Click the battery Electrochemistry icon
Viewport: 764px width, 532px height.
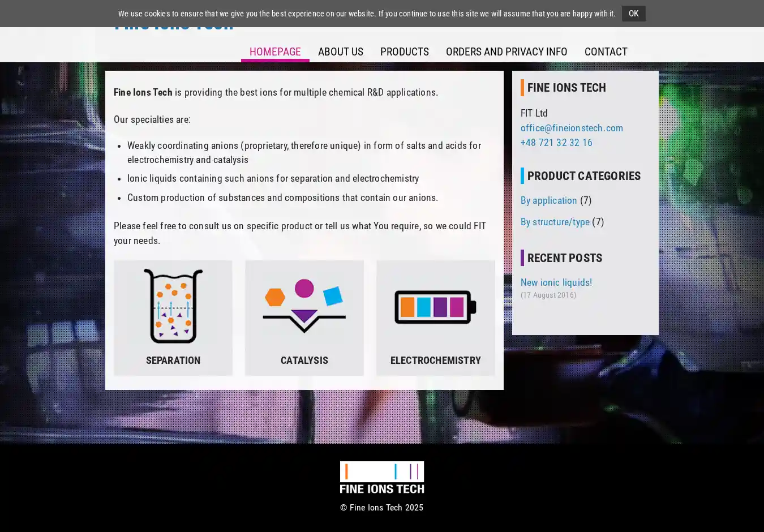435,307
